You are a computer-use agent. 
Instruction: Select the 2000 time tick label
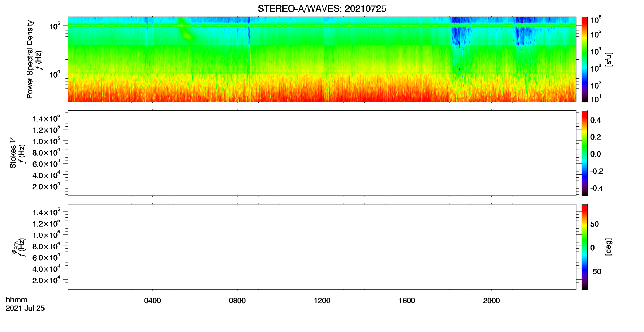tap(491, 301)
